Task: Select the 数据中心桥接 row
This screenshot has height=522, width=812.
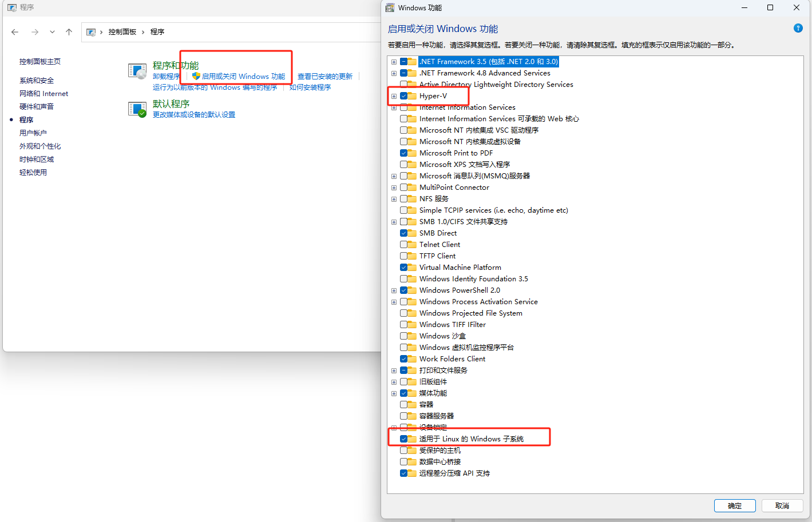Action: [x=439, y=461]
